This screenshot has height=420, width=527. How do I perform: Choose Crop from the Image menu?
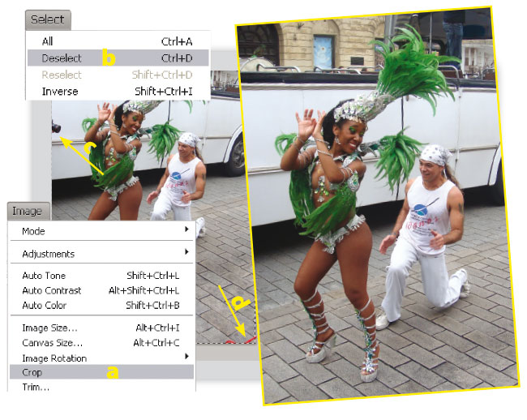tap(32, 372)
